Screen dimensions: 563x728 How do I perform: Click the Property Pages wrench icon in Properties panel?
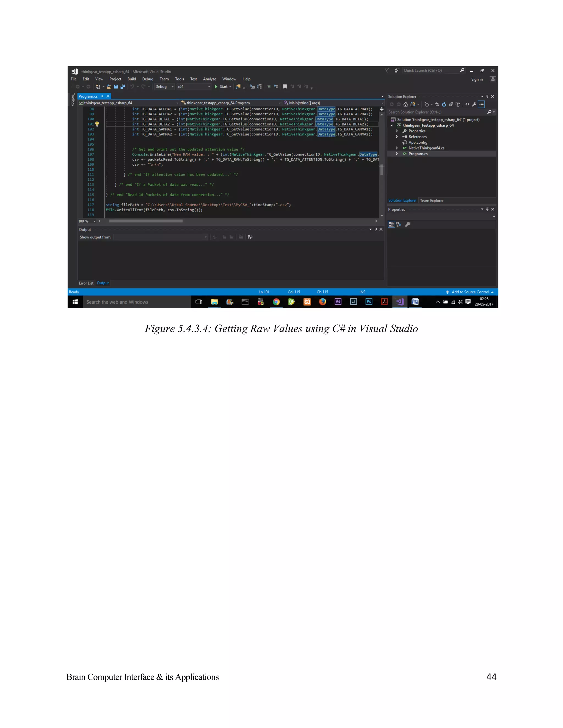(408, 224)
